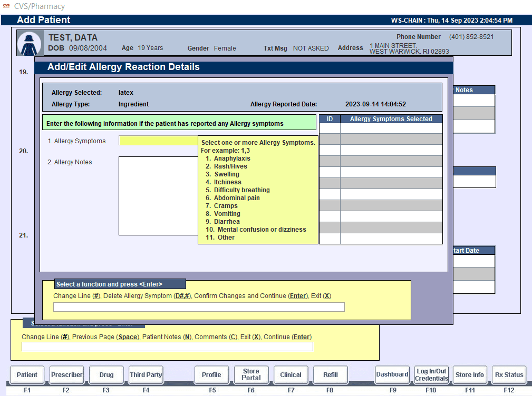The height and width of the screenshot is (396, 532).
Task: Click the CVS logo in title bar
Action: (x=6, y=6)
